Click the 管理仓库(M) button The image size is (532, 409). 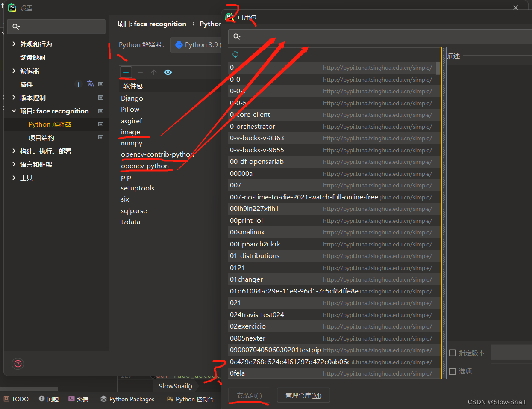pyautogui.click(x=303, y=395)
